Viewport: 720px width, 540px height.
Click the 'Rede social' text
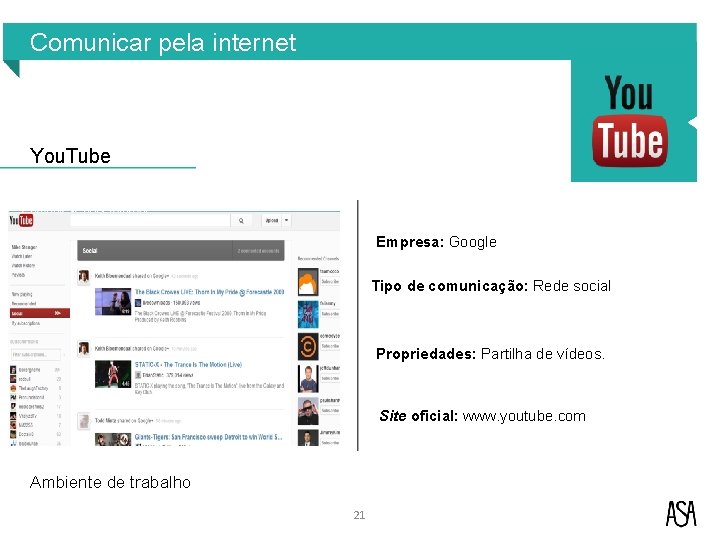572,286
